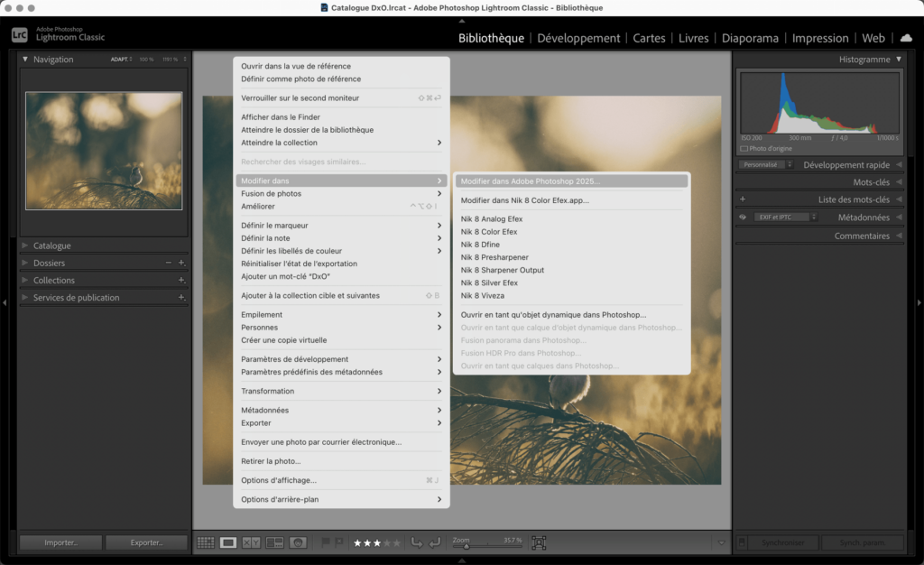Choose Modifier dans Adobe Photoshop 2025
The image size is (924, 565).
click(571, 181)
